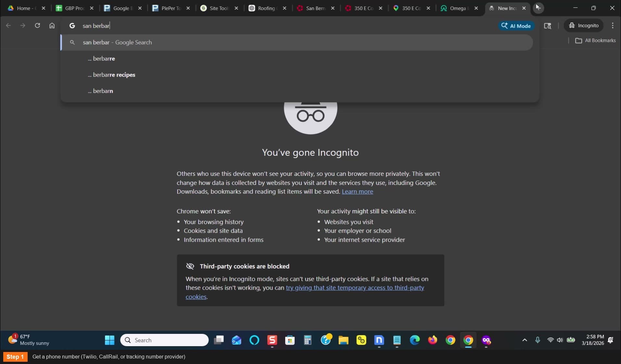Open the blue N app on taskbar
Screen dimensions: 621x364
[x=379, y=340]
